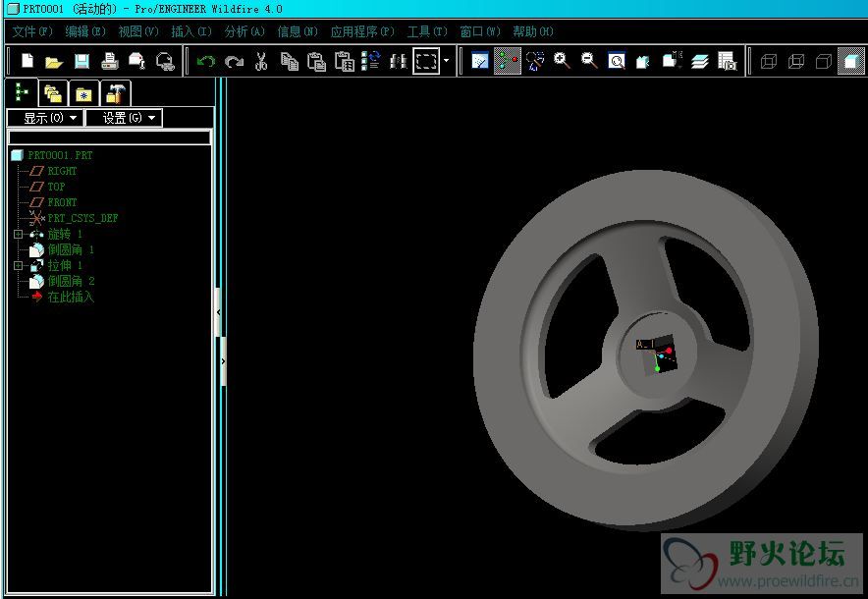The width and height of the screenshot is (868, 599).
Task: Select PRT0001.PRT in the model tree
Action: pos(60,155)
